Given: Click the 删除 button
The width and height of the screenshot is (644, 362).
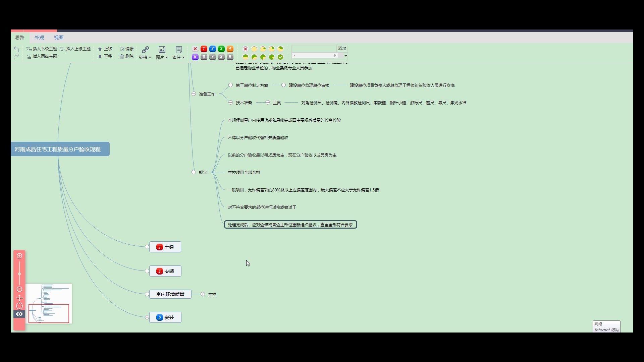Looking at the screenshot, I should click(x=127, y=56).
